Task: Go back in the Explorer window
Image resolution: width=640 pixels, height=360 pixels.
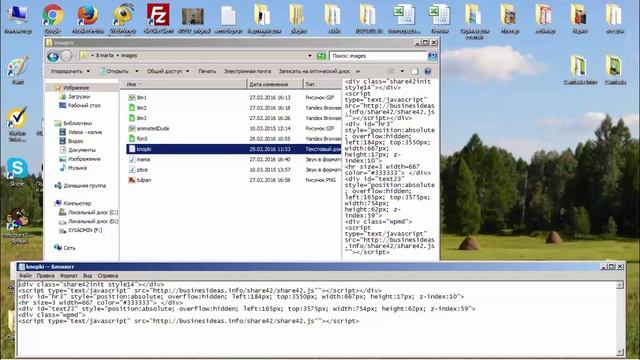Action: coord(53,56)
